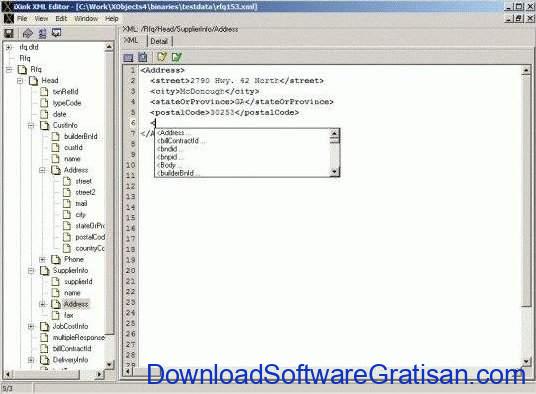Expand the JobCostInfo tree node
This screenshot has width=536, height=394.
coord(31,326)
